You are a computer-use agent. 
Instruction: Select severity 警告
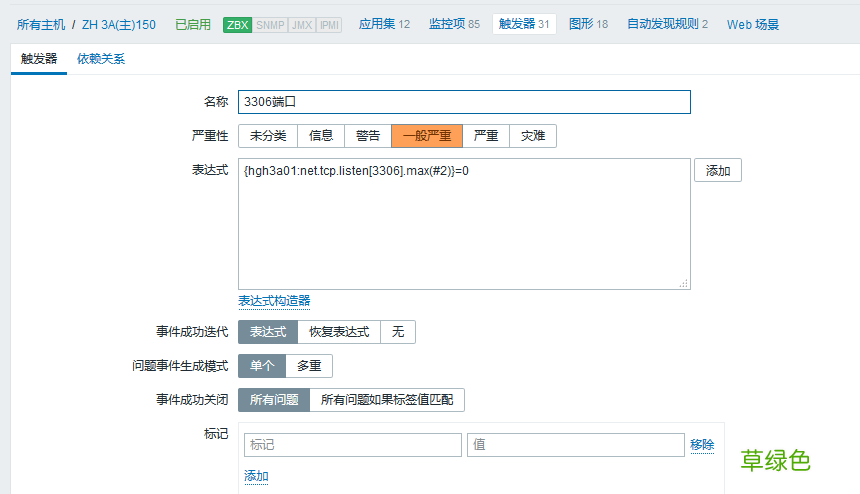tap(368, 136)
